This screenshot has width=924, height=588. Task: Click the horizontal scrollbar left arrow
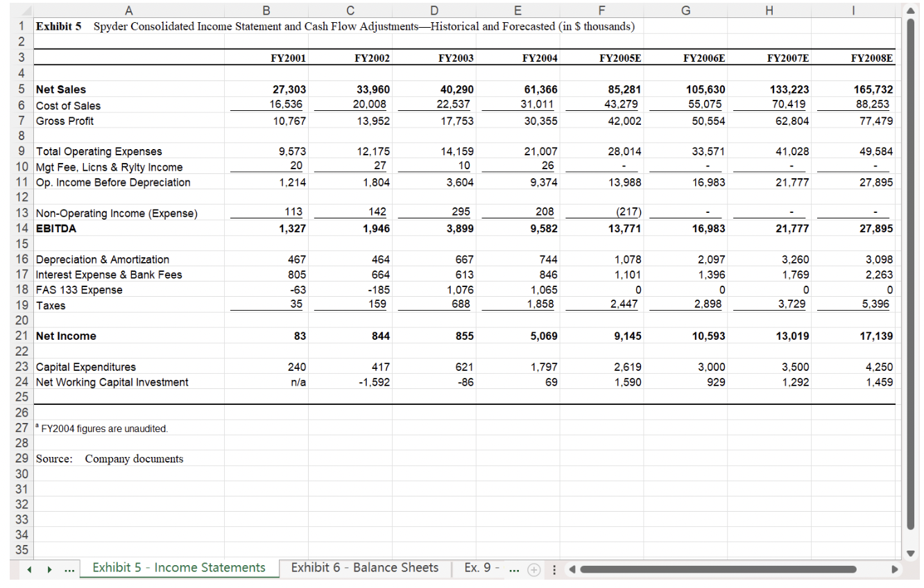[571, 569]
